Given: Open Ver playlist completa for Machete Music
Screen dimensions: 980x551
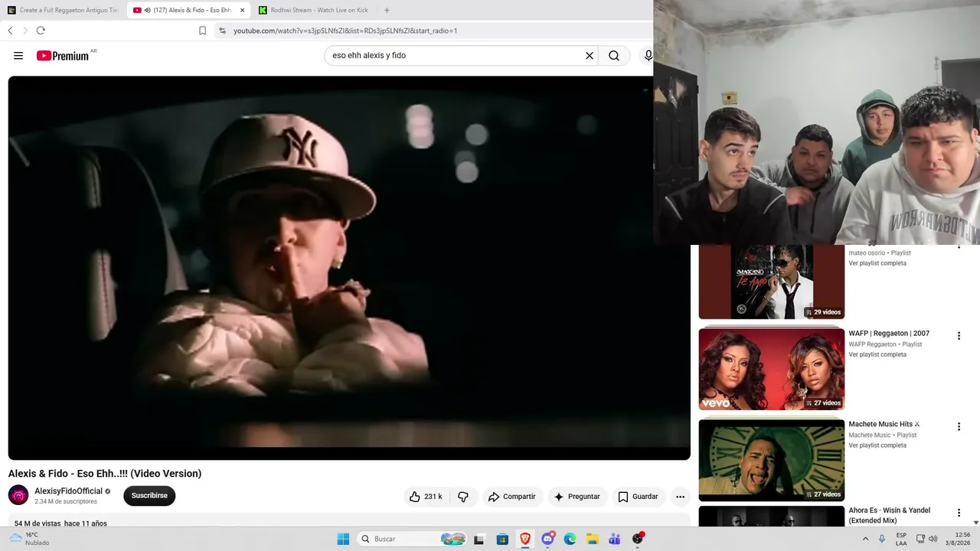Looking at the screenshot, I should point(877,445).
